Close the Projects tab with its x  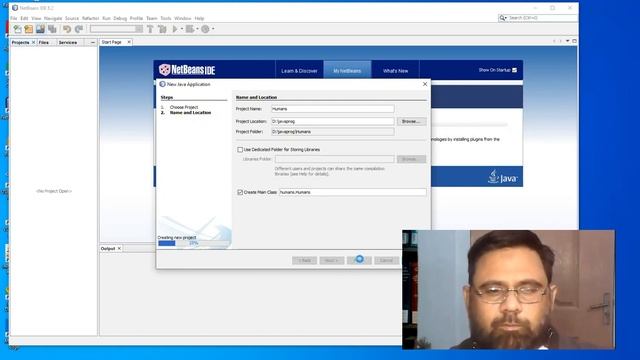33,42
